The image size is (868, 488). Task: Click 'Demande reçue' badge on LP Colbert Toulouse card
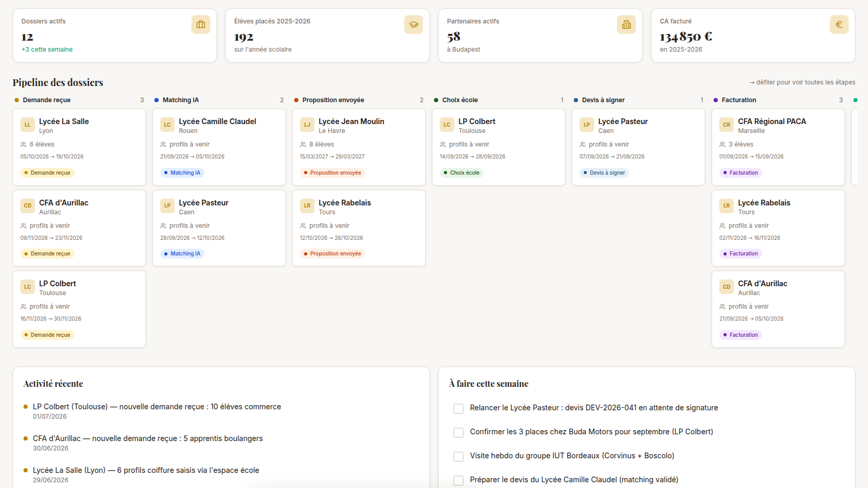tap(47, 335)
